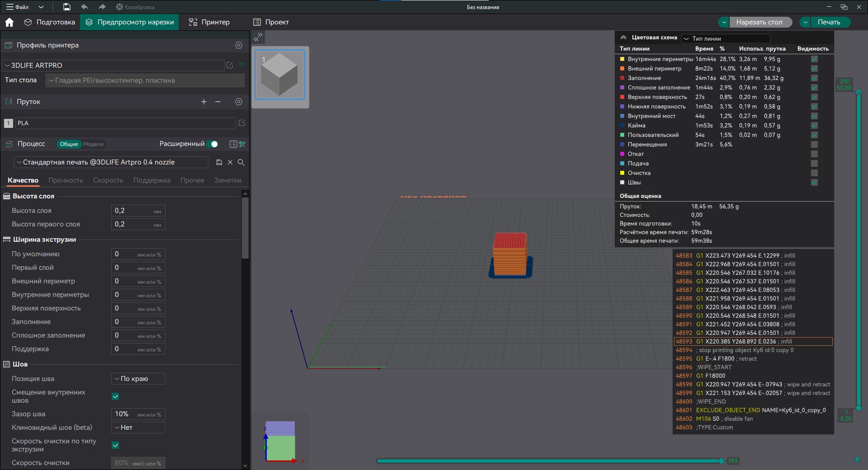This screenshot has width=868, height=470.
Task: Open the Позиция шва dropdown
Action: (138, 379)
